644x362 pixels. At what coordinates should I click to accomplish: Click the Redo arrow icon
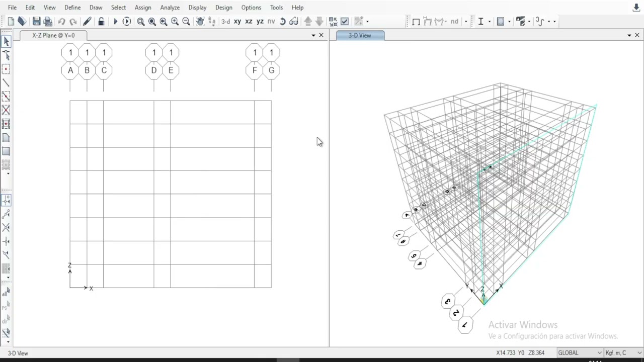coord(73,21)
